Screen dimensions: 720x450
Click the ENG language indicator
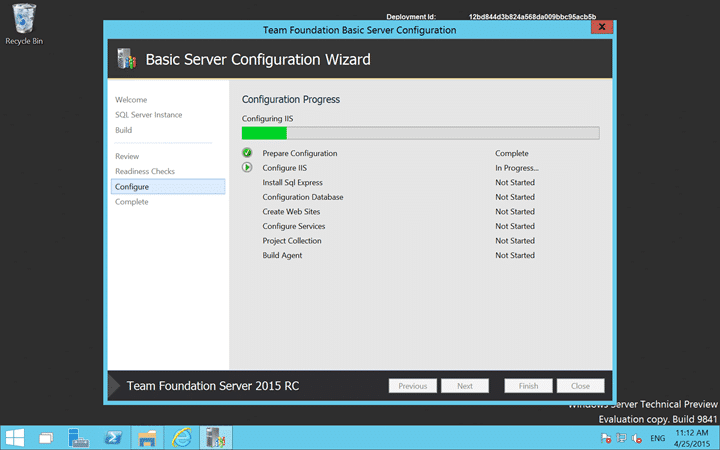coord(658,438)
